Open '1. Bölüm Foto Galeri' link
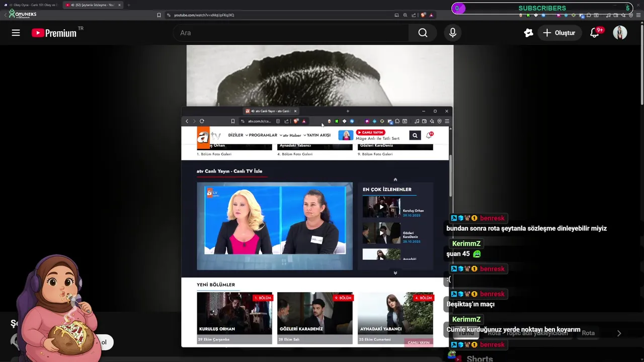644x362 pixels. [214, 154]
